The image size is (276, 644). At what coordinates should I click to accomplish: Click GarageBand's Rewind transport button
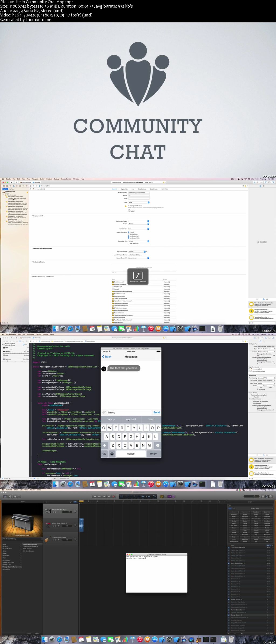coord(95,496)
